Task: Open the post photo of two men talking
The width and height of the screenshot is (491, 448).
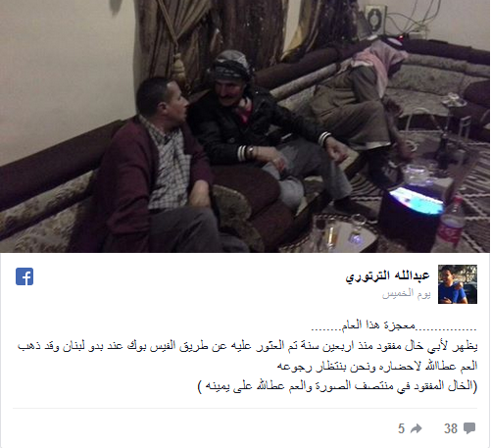Action: click(245, 126)
